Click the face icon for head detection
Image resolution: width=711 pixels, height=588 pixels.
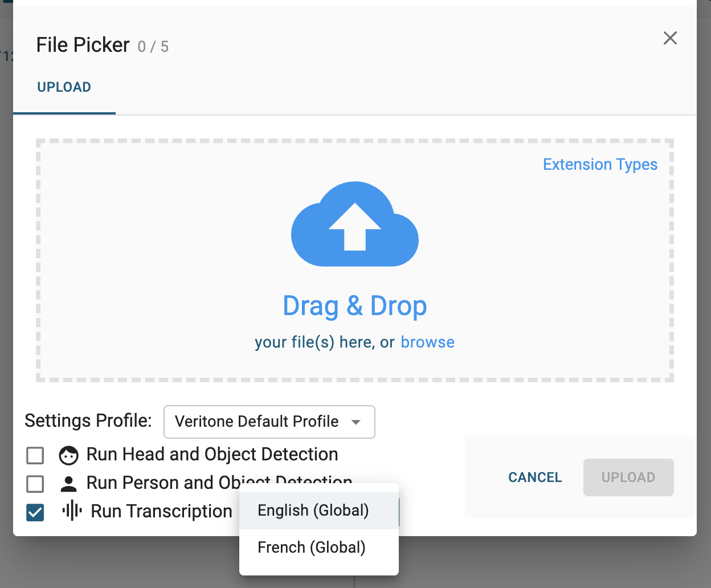pyautogui.click(x=69, y=455)
